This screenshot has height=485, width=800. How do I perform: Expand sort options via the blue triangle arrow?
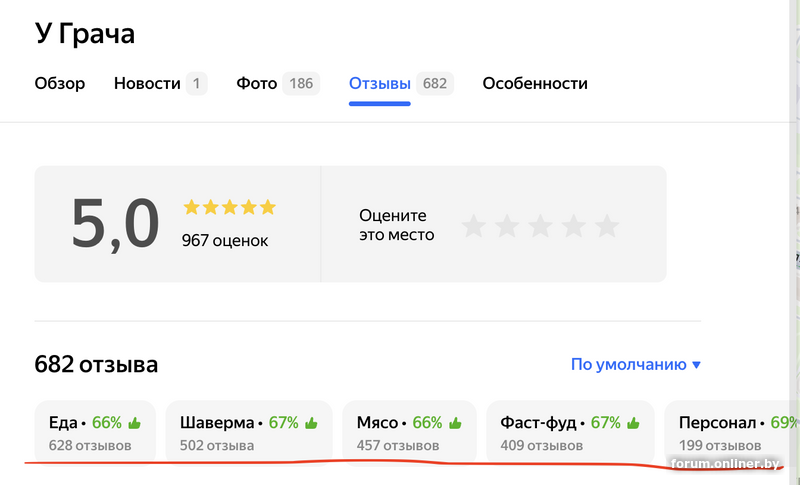[x=696, y=365]
